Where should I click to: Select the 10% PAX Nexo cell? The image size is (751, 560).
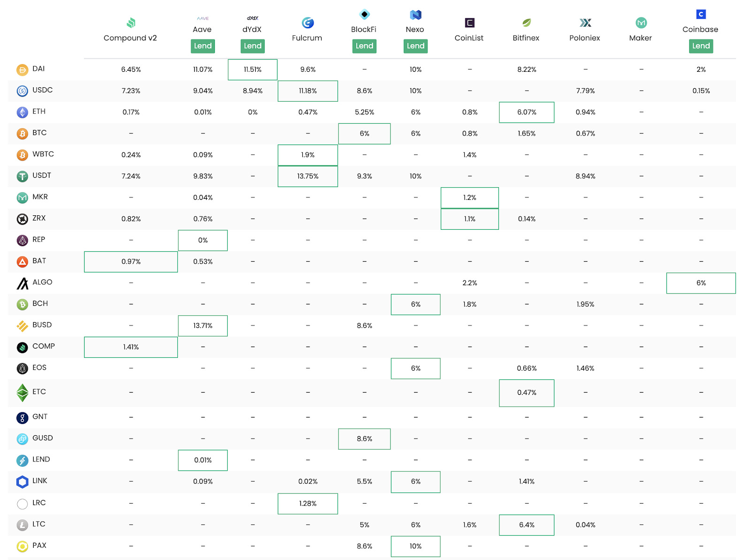(415, 546)
